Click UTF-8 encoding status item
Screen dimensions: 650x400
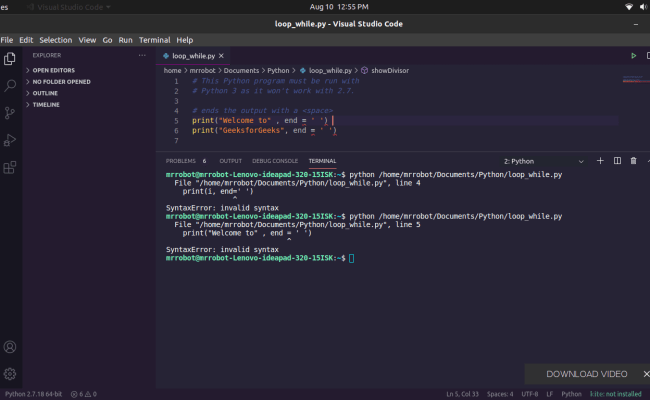pos(529,394)
